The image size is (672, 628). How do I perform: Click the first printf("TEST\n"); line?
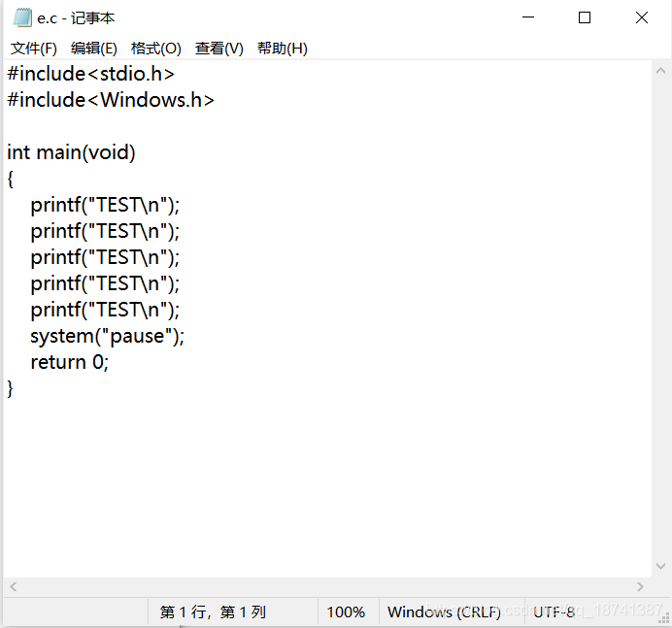(x=105, y=205)
